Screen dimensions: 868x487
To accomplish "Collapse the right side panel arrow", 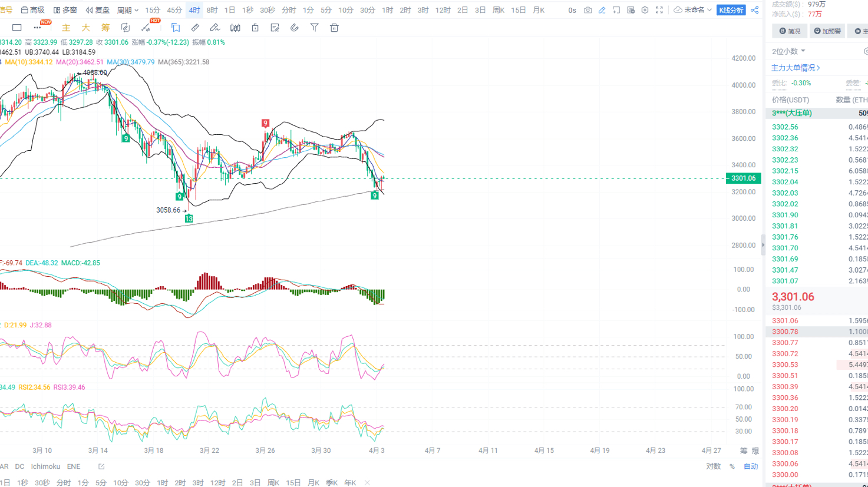I will (x=763, y=245).
